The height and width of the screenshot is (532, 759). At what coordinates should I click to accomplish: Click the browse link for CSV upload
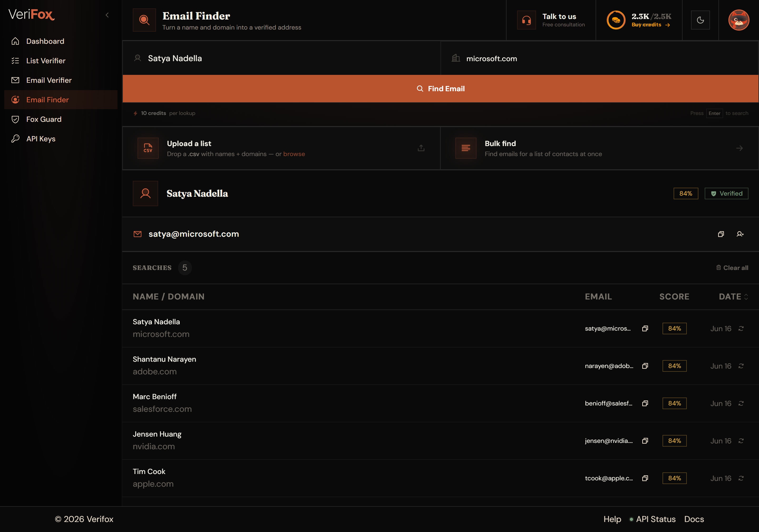pyautogui.click(x=294, y=154)
